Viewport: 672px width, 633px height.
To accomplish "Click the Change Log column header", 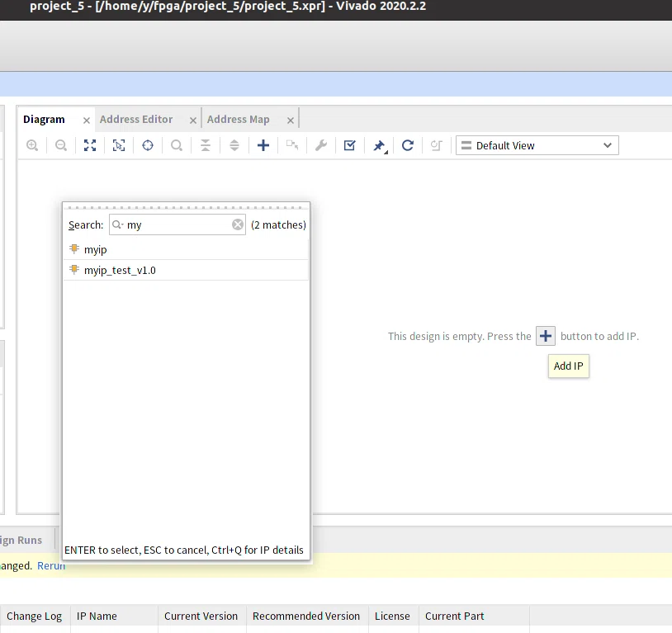I will (35, 616).
